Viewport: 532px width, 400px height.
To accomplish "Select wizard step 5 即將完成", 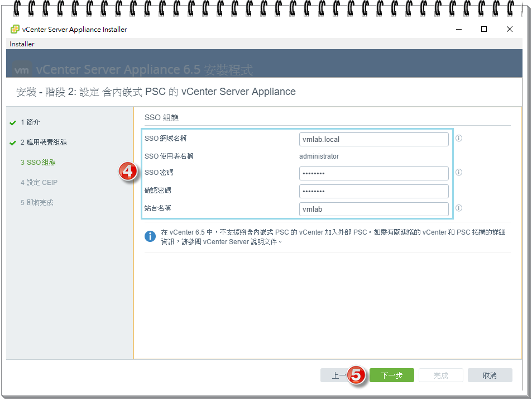I will tap(37, 202).
